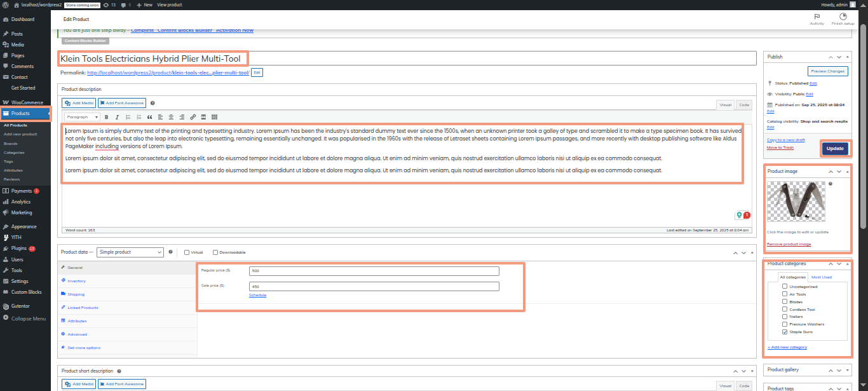
Task: Check the Pressure Washers category
Action: 785,324
